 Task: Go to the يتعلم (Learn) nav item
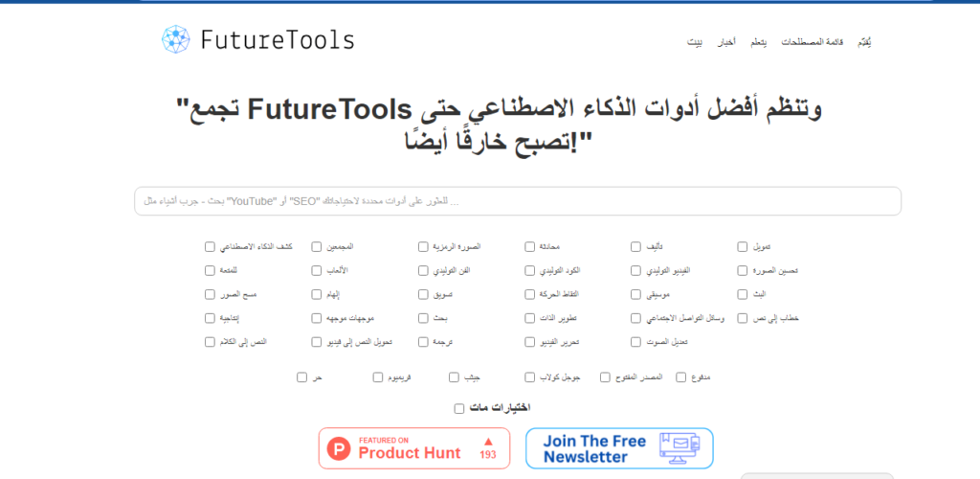tap(759, 43)
